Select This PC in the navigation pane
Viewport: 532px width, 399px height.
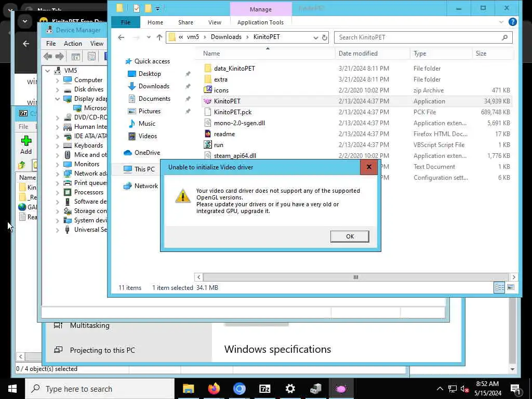144,169
